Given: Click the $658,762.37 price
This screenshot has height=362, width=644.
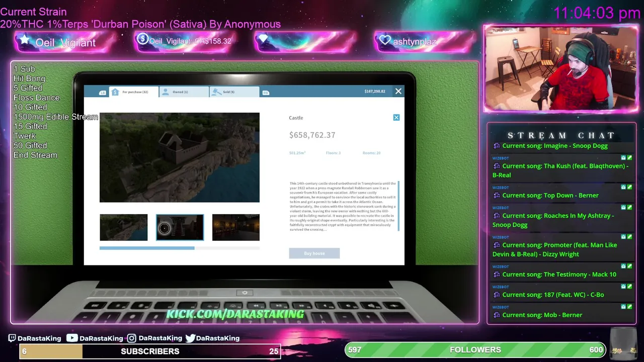Looking at the screenshot, I should [x=312, y=135].
